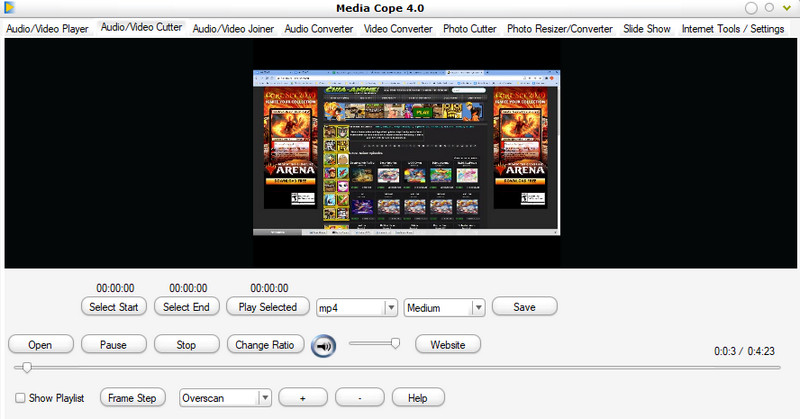Image resolution: width=800 pixels, height=419 pixels.
Task: Mute audio with the speaker icon
Action: point(323,346)
